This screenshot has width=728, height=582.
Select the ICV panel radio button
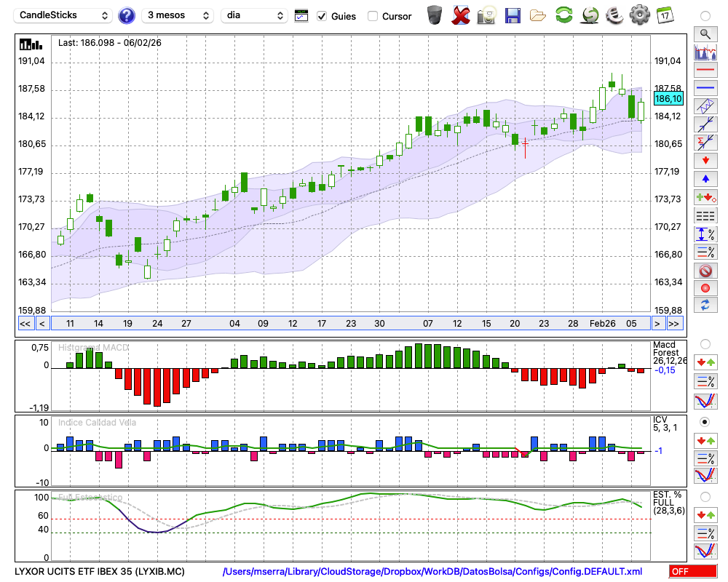[705, 422]
